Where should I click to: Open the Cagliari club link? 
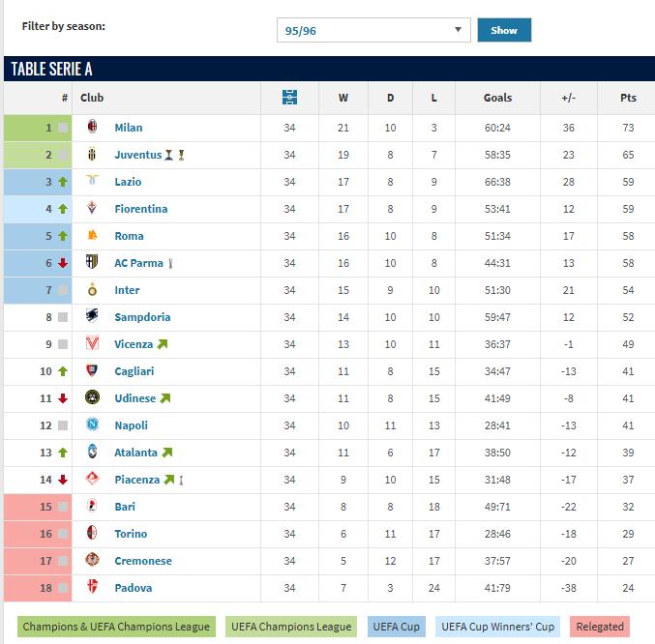pyautogui.click(x=134, y=371)
